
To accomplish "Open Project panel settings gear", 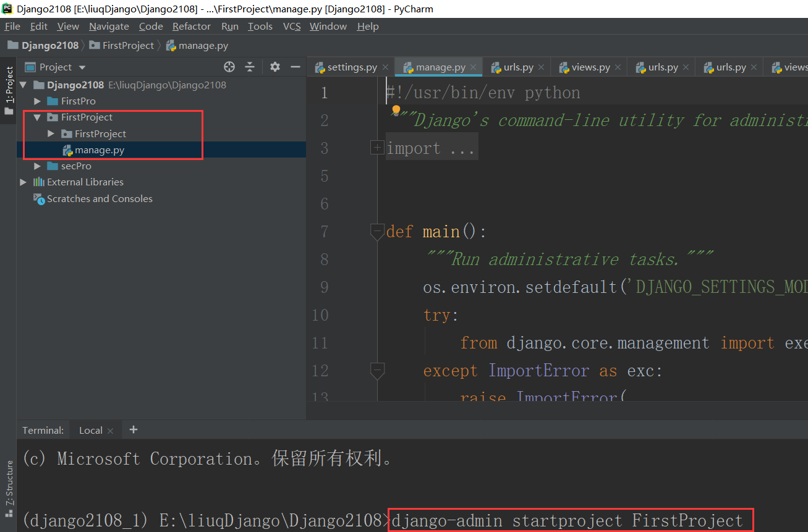I will pyautogui.click(x=275, y=67).
